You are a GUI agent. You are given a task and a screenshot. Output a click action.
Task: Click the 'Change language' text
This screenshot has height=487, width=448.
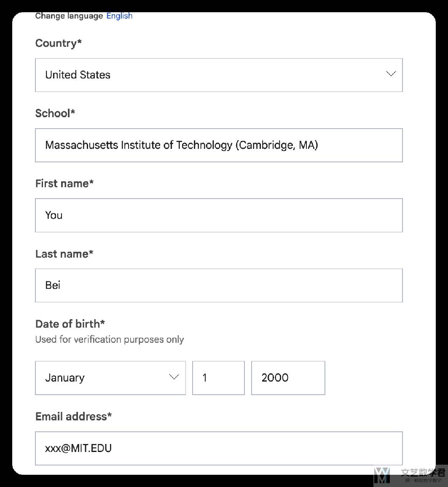point(69,16)
